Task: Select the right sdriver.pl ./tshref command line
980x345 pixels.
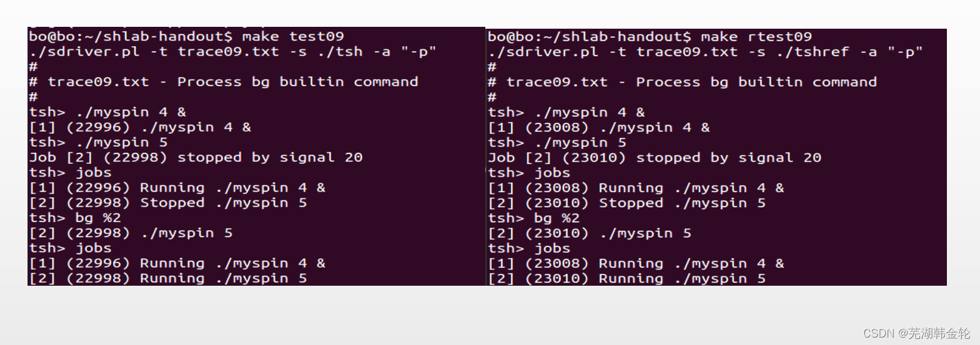Action: click(x=705, y=52)
